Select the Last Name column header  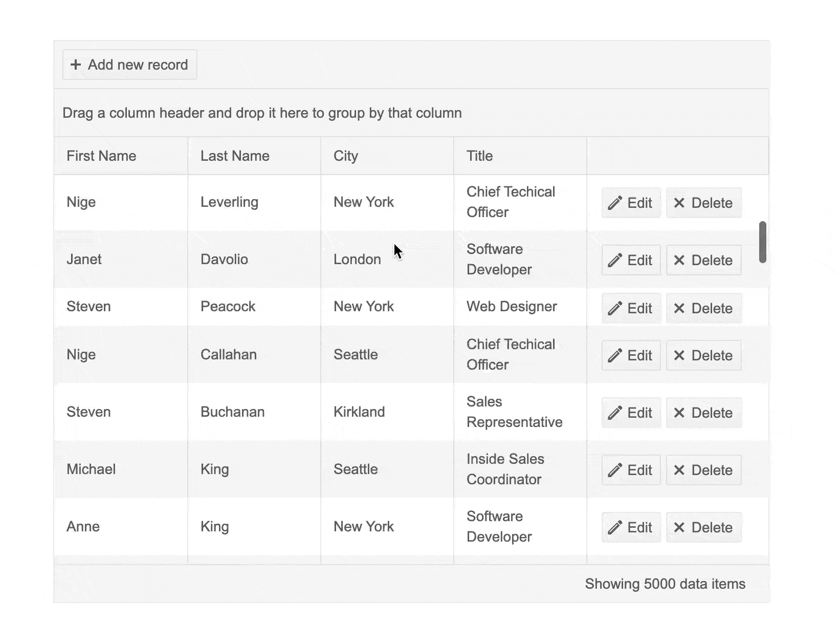(235, 156)
